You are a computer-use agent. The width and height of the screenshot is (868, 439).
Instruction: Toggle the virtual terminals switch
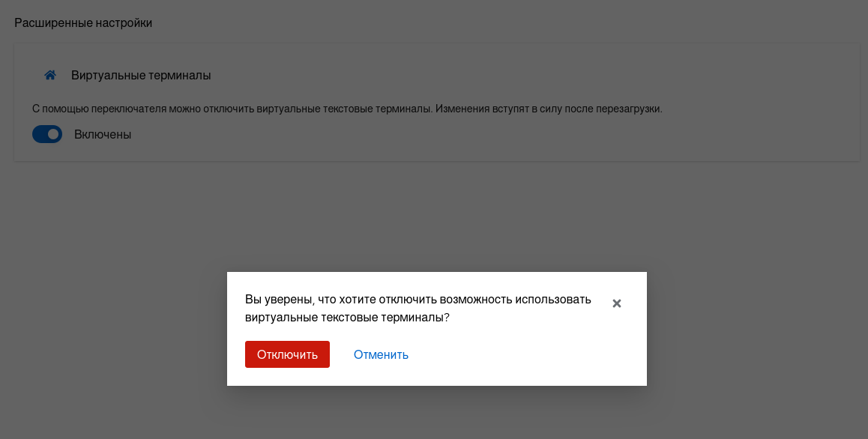(x=47, y=134)
